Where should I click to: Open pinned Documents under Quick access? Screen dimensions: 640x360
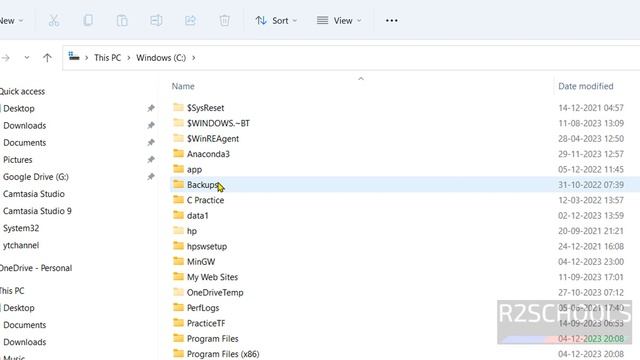pos(24,143)
